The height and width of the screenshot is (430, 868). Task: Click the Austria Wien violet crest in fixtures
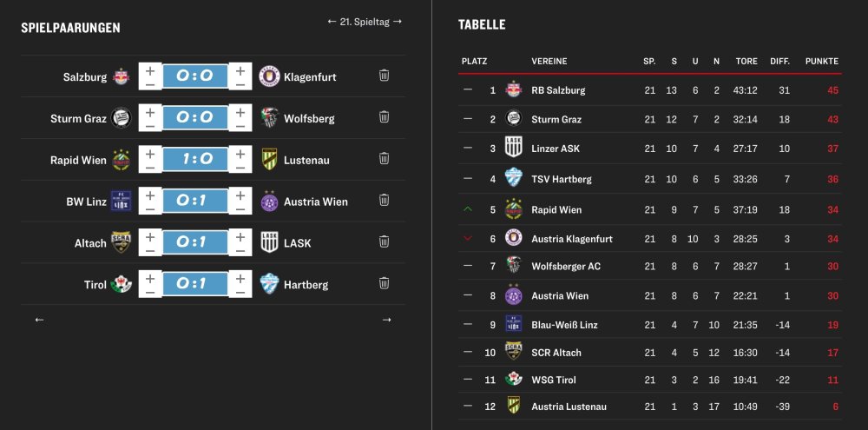(269, 201)
